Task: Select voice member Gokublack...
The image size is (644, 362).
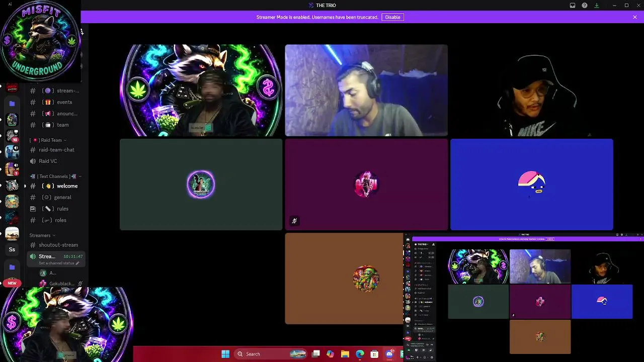Action: (x=61, y=284)
